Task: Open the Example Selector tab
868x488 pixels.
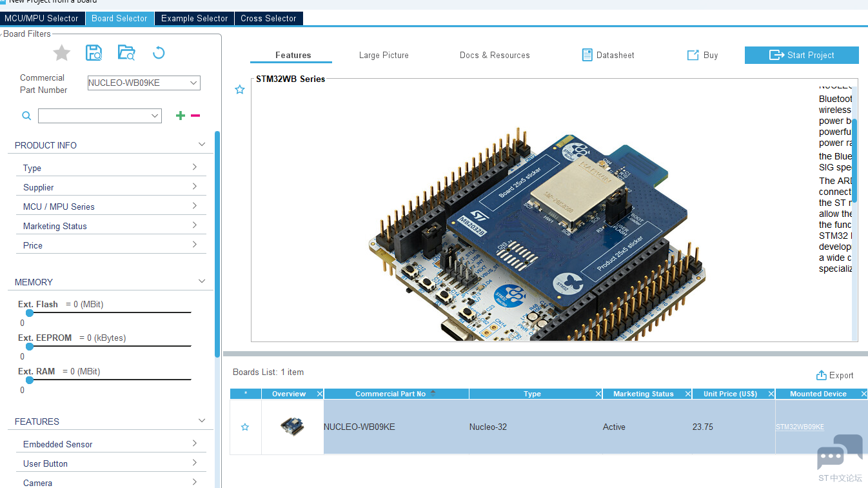Action: pyautogui.click(x=194, y=18)
